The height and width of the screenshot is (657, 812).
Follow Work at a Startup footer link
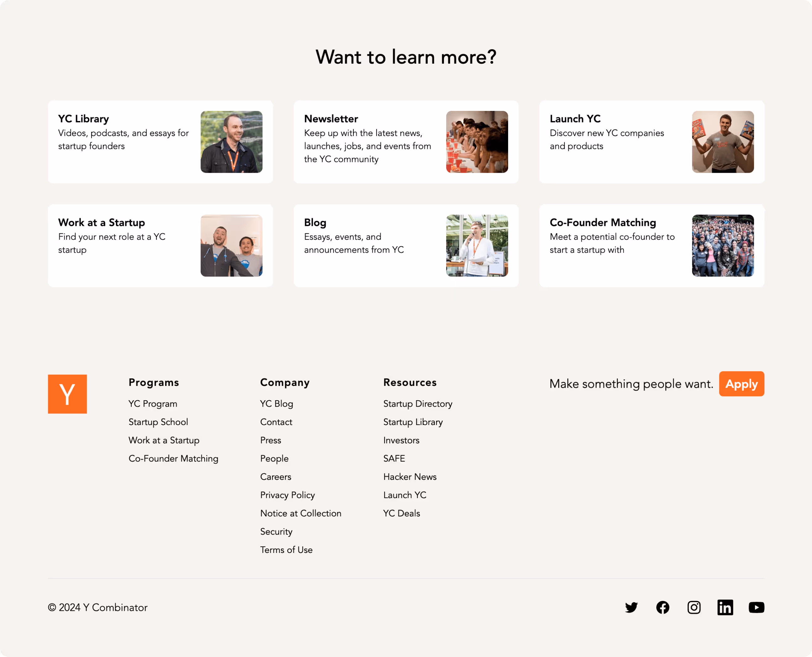164,440
